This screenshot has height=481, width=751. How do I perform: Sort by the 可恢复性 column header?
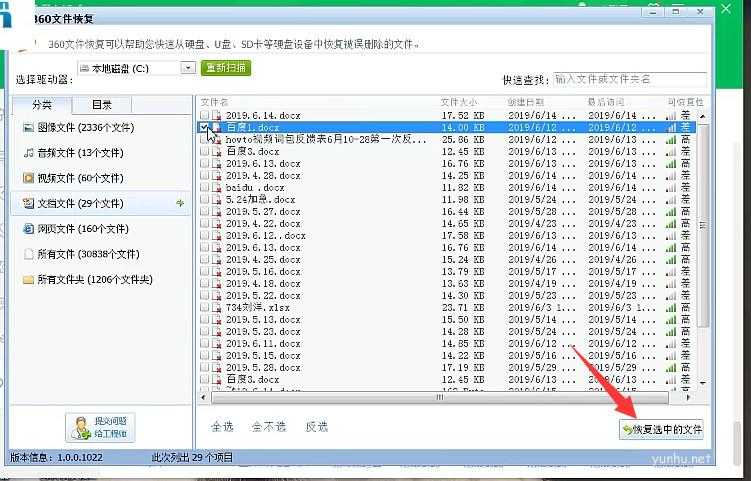[686, 102]
